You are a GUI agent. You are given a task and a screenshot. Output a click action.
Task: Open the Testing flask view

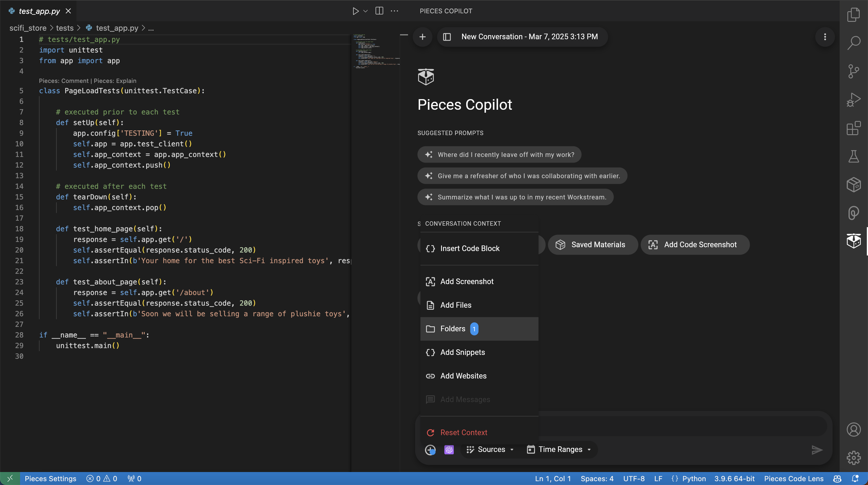click(x=854, y=156)
